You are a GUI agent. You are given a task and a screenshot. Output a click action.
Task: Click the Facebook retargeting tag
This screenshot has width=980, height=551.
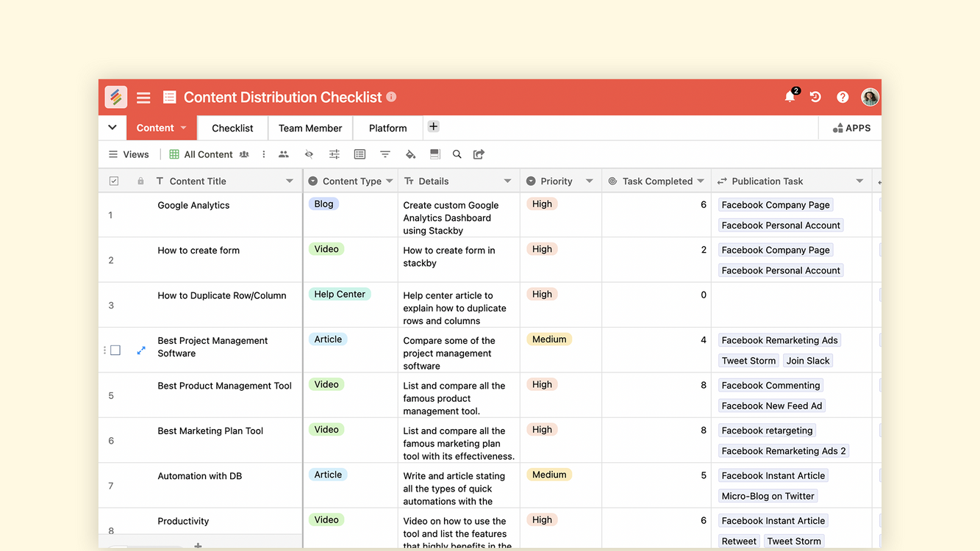click(x=767, y=431)
